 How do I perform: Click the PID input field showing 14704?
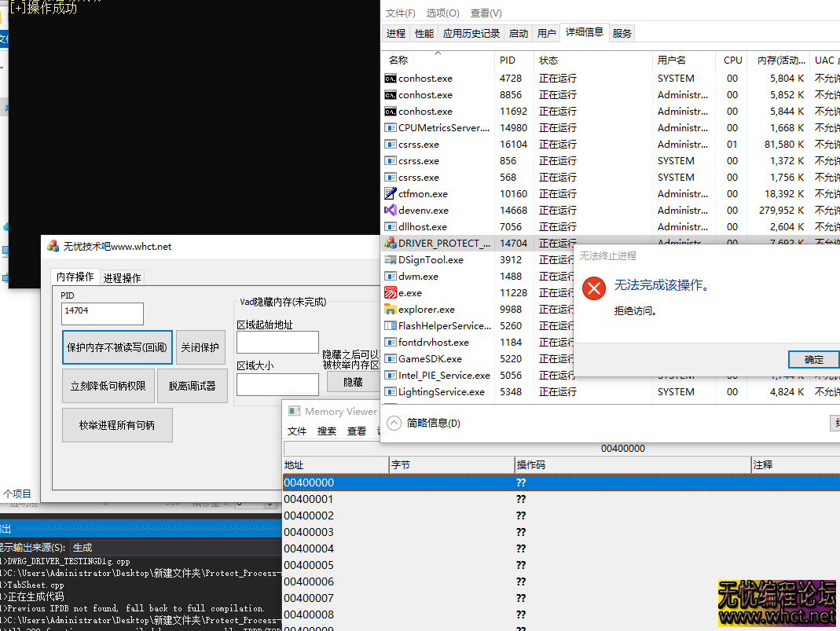click(102, 314)
